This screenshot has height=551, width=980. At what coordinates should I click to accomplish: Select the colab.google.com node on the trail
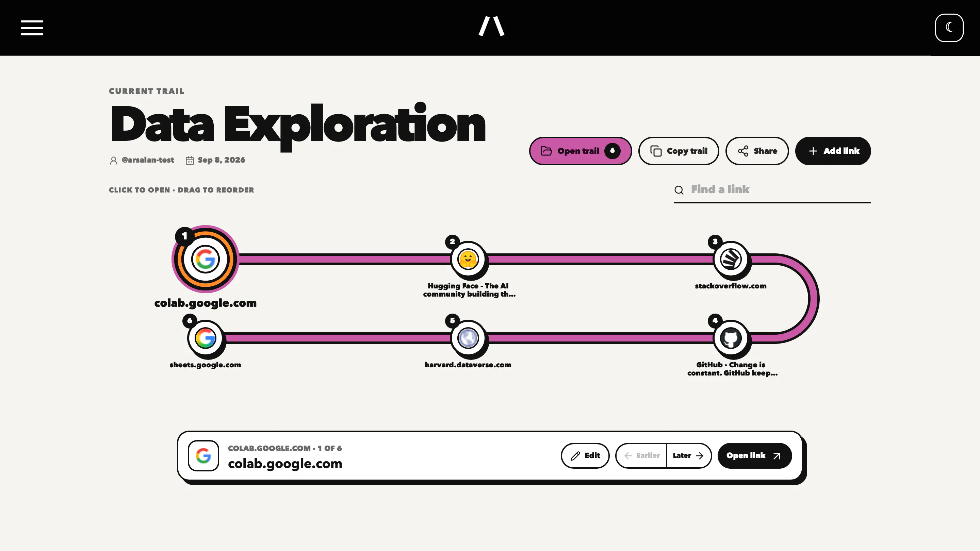coord(206,259)
